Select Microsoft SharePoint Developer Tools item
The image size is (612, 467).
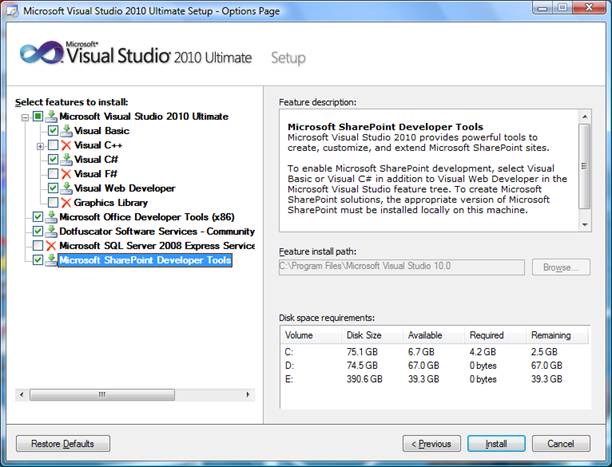[x=145, y=260]
